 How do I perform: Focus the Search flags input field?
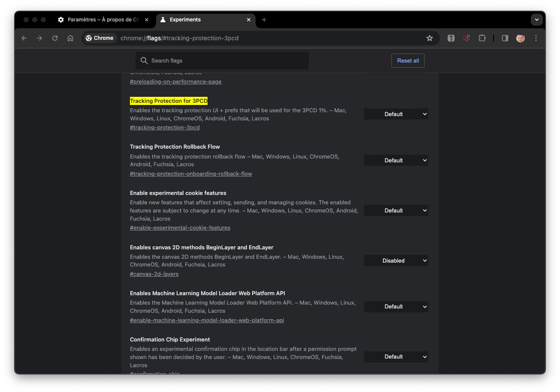click(x=222, y=60)
